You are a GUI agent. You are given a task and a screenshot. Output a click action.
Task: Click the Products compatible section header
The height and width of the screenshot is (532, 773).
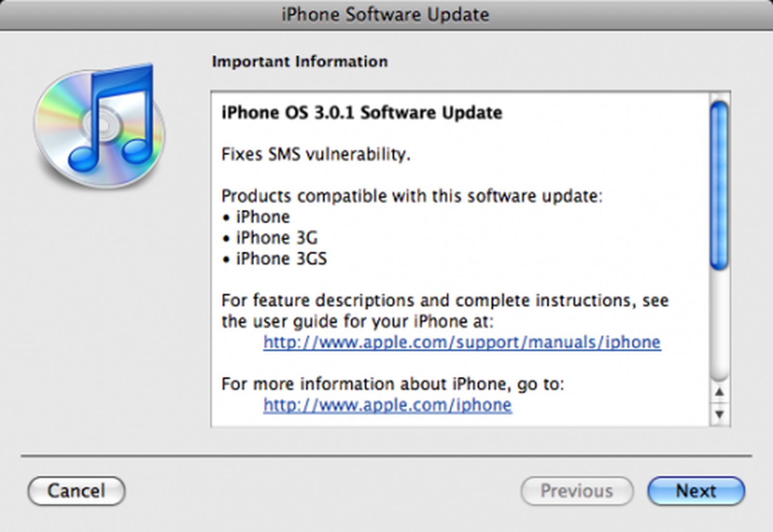411,196
